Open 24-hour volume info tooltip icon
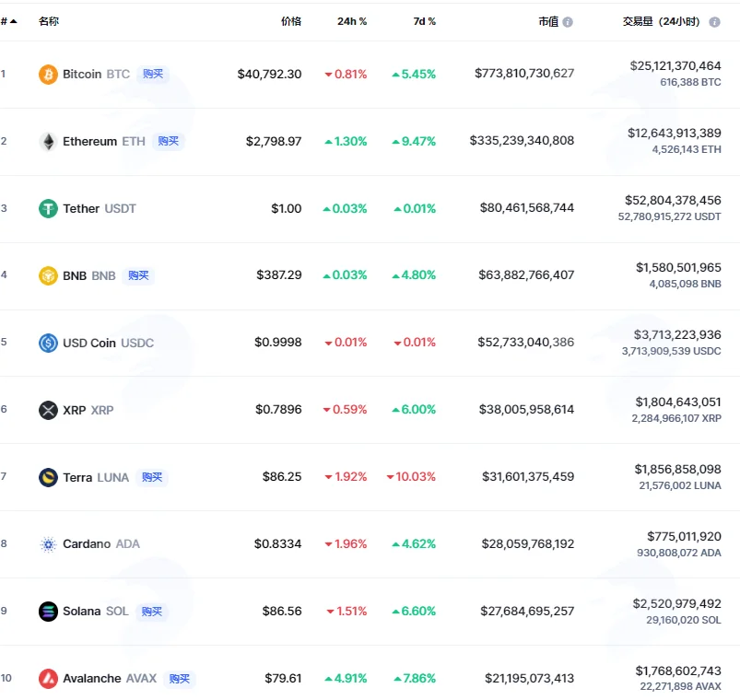The height and width of the screenshot is (700, 740). [x=714, y=22]
